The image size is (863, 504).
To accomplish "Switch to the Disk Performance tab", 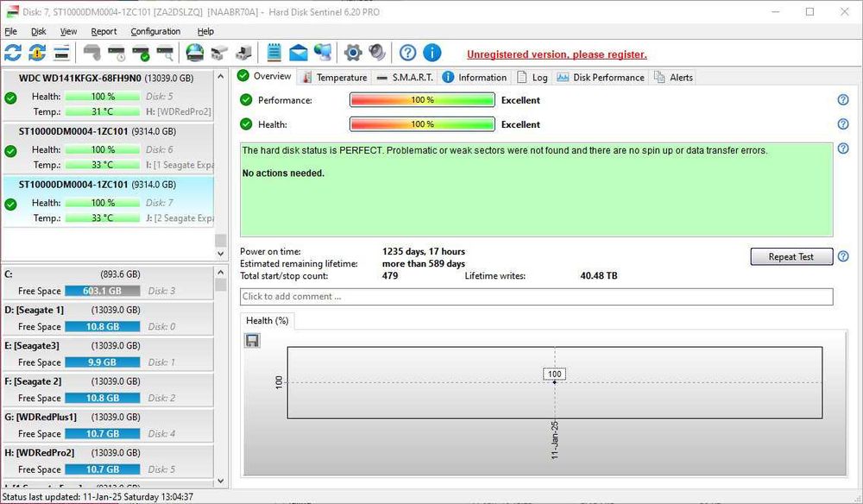I will pos(601,78).
